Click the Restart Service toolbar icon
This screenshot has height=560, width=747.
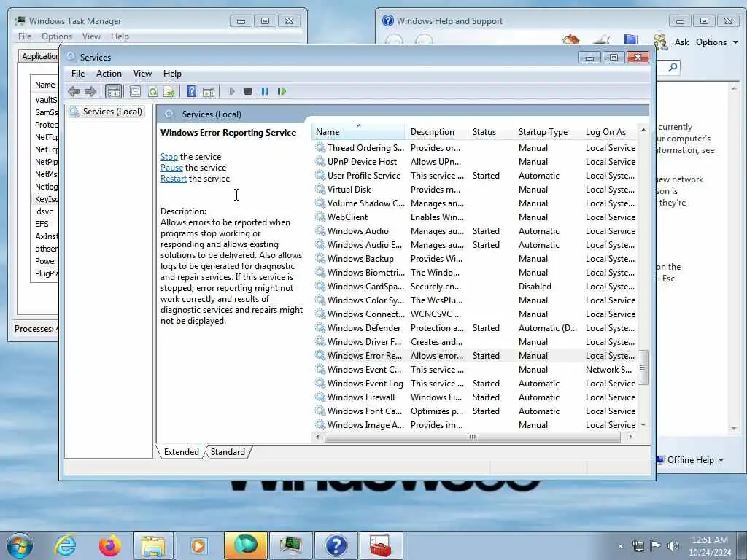point(282,91)
